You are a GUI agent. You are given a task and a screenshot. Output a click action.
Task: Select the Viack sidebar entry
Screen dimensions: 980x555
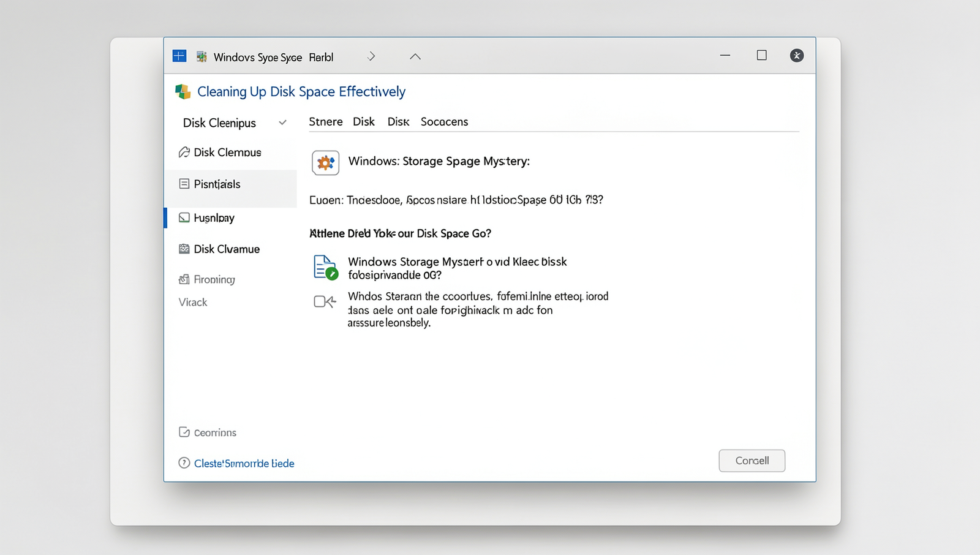193,302
